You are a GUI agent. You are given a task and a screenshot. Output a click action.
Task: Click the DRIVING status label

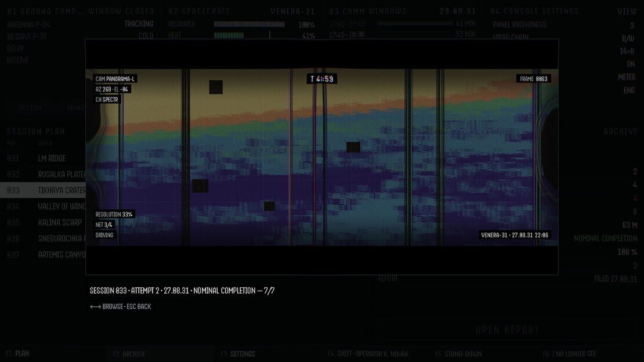[x=104, y=235]
